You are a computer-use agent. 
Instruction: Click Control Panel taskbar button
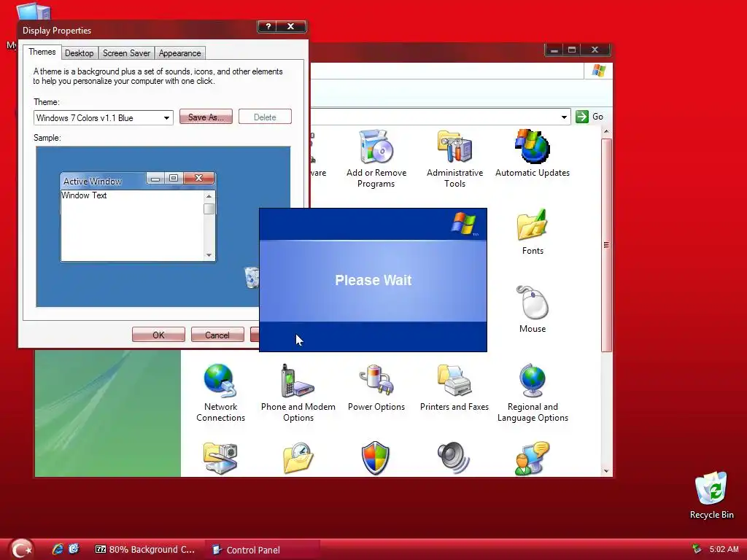pyautogui.click(x=262, y=550)
